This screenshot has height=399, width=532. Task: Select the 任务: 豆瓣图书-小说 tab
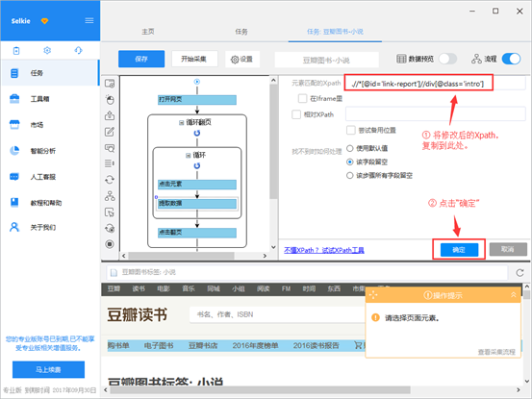pyautogui.click(x=335, y=32)
